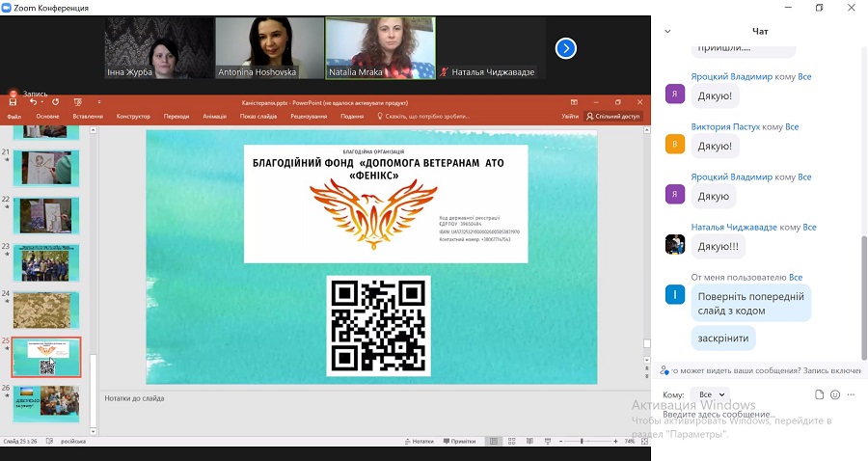The width and height of the screenshot is (868, 461).
Task: Click the zoom slider handle
Action: (582, 441)
